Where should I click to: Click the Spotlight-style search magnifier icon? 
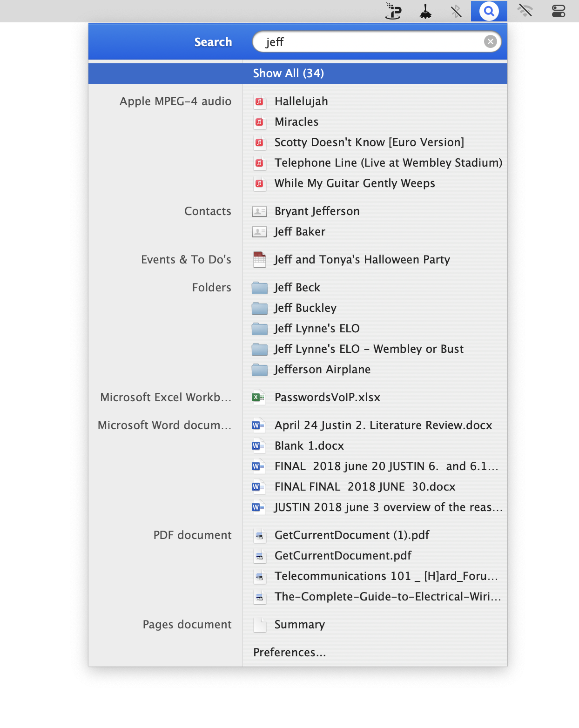pos(489,11)
